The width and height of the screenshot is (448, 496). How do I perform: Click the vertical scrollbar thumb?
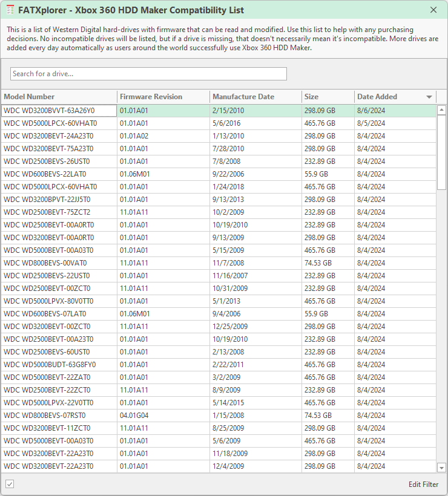[441, 151]
